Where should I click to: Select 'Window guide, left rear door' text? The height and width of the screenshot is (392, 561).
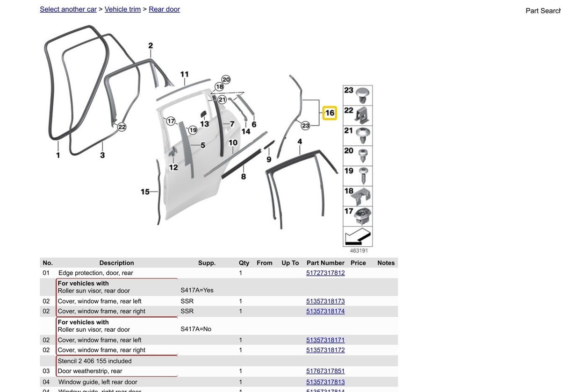[x=98, y=382]
